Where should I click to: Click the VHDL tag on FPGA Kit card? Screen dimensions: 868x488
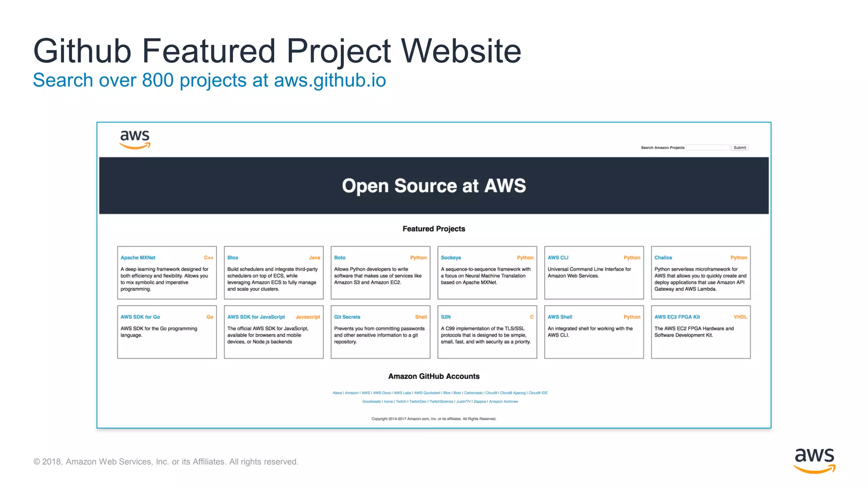(x=740, y=317)
